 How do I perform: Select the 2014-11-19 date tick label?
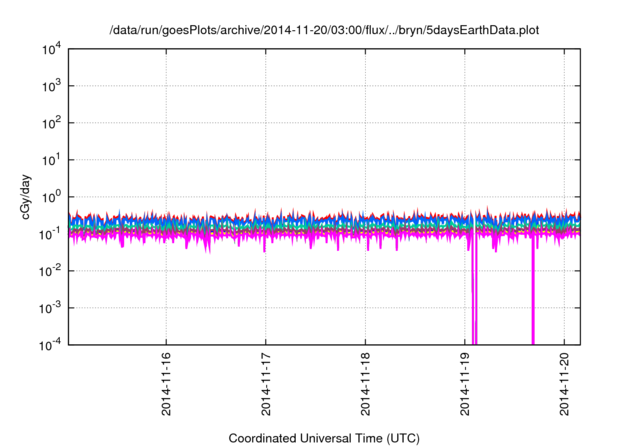(465, 384)
